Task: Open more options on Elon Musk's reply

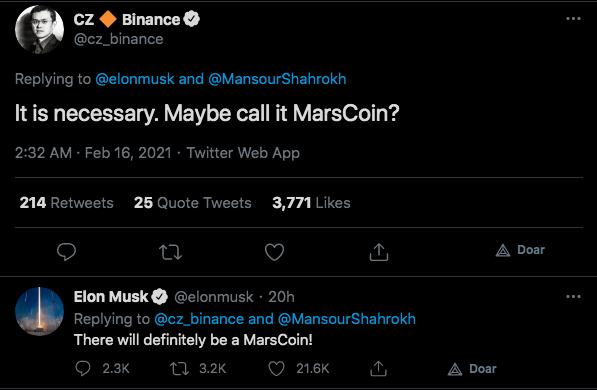Action: (573, 296)
